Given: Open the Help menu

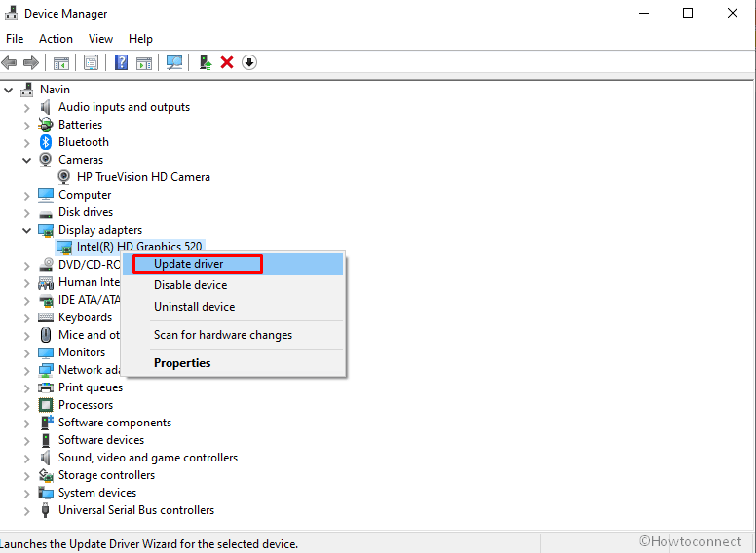Looking at the screenshot, I should click(x=140, y=39).
